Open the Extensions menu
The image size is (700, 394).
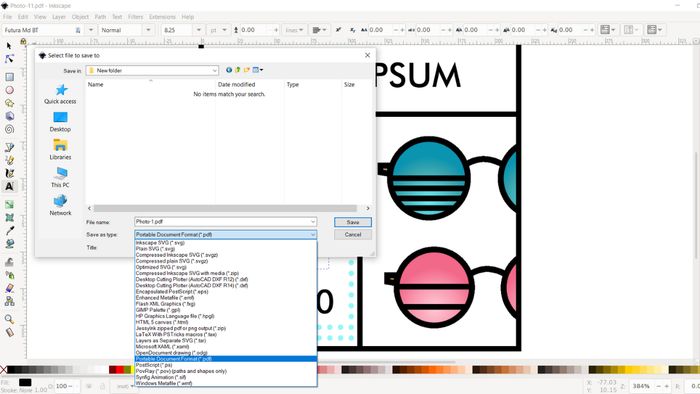coord(162,17)
